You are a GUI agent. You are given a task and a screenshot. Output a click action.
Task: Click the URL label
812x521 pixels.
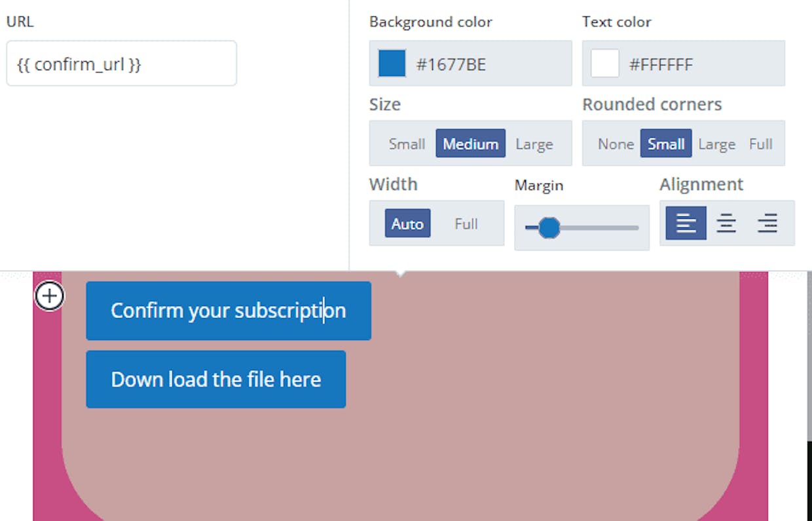[20, 22]
